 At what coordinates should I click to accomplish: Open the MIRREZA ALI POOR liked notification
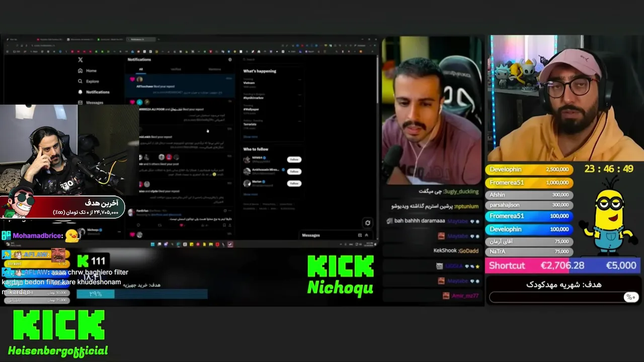pos(180,112)
